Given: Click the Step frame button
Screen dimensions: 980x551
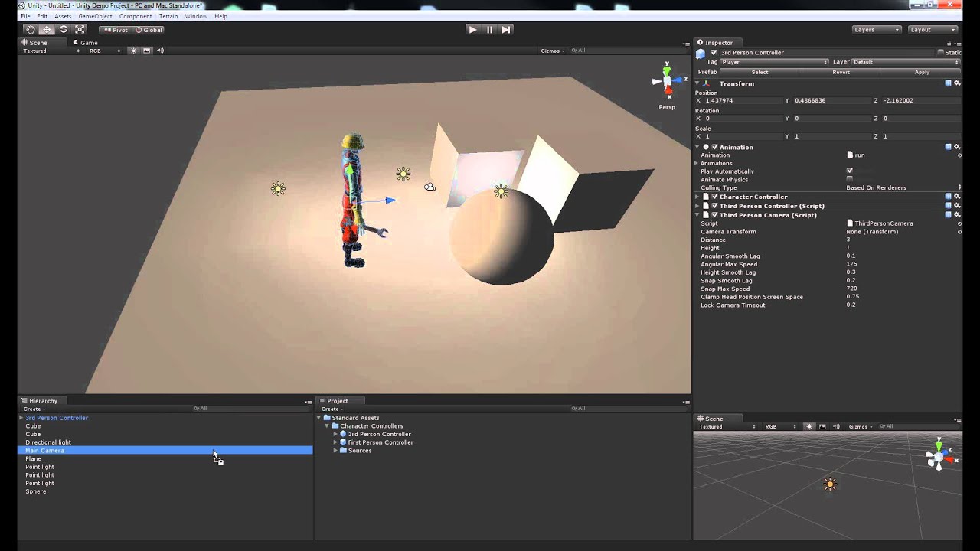Looking at the screenshot, I should tap(506, 30).
